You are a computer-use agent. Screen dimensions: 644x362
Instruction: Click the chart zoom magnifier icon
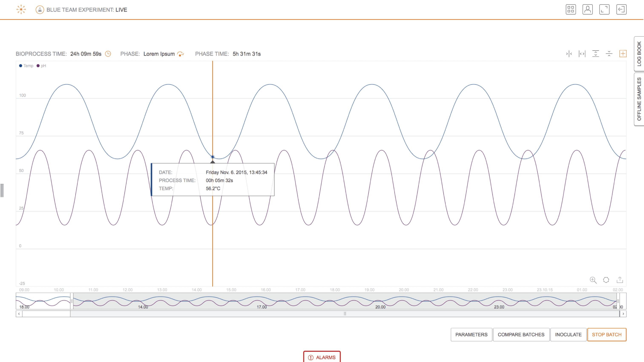[593, 280]
